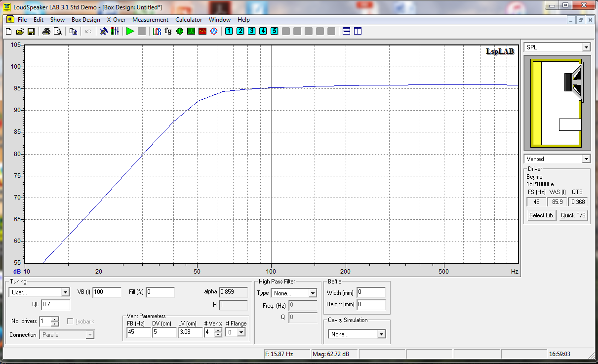Click the New file icon
This screenshot has width=598, height=364.
pyautogui.click(x=8, y=31)
